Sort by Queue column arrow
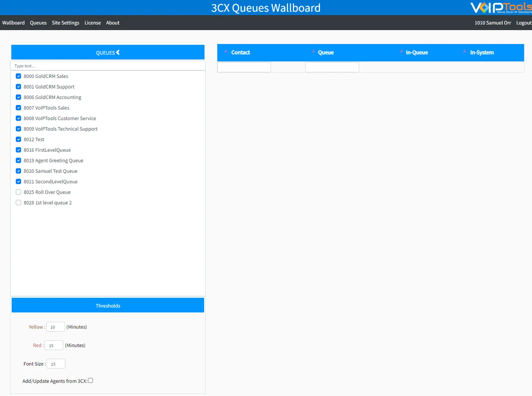This screenshot has width=532, height=396. pos(313,51)
